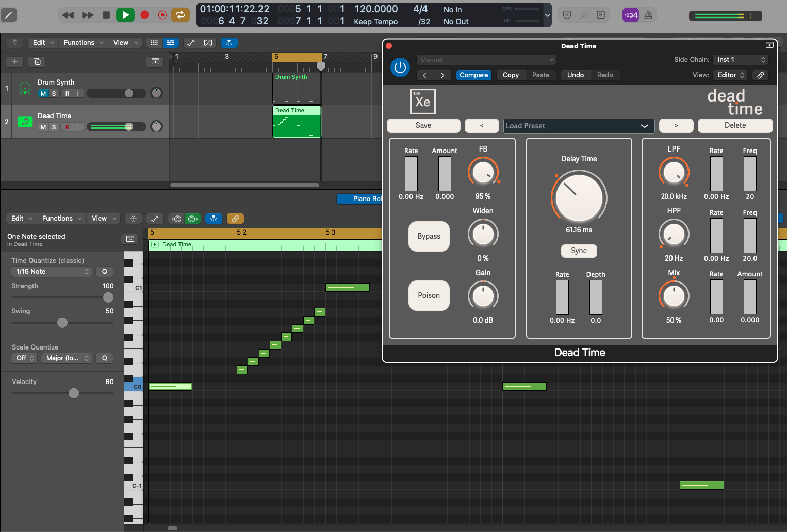Open the tracks area Edit menu
Image resolution: width=787 pixels, height=532 pixels.
point(43,43)
